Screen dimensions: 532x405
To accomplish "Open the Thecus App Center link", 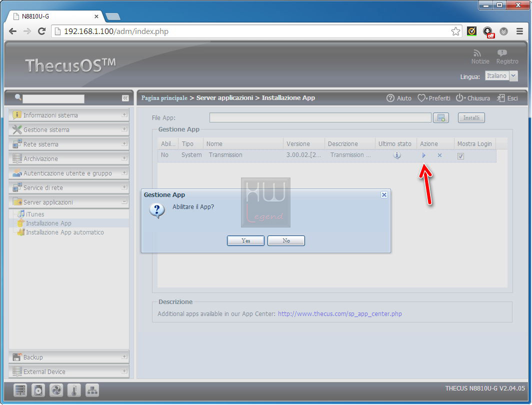I will click(x=339, y=314).
